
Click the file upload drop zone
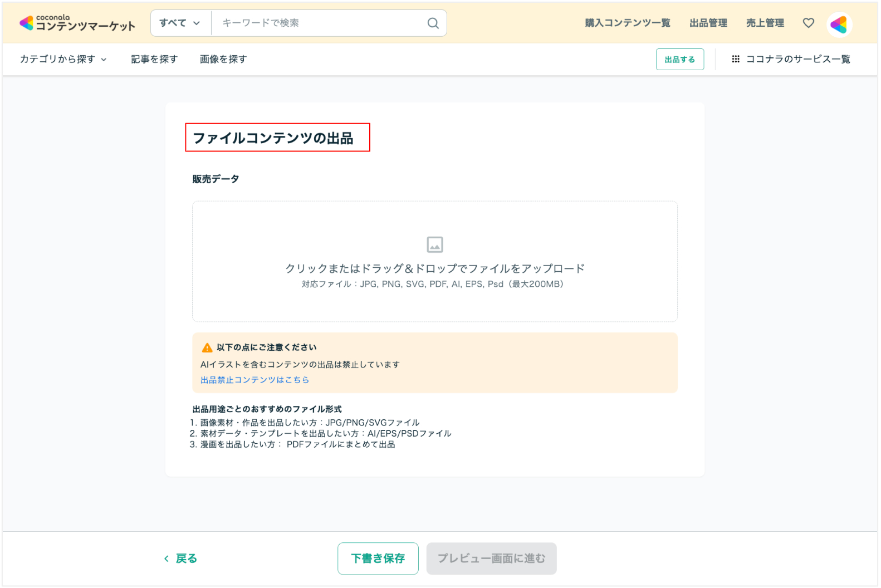coord(434,261)
